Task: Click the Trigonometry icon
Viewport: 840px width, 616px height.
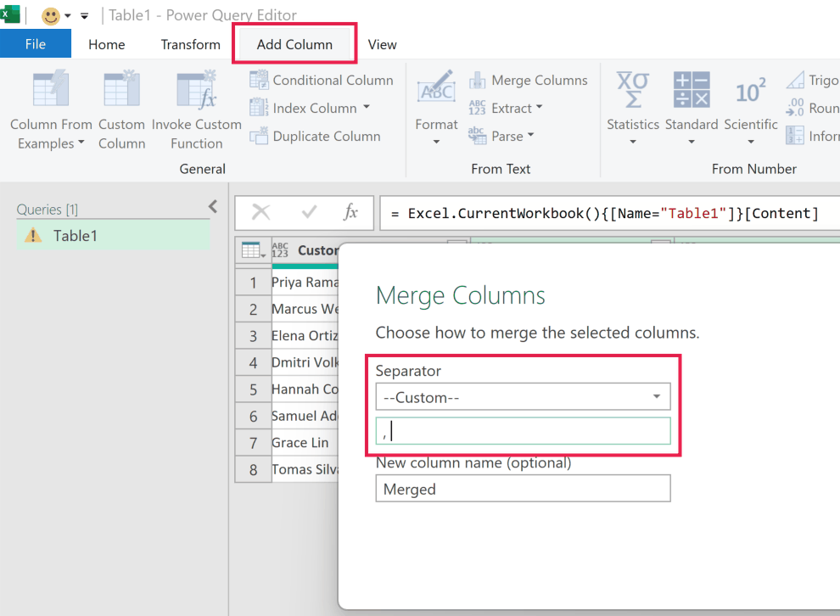Action: pyautogui.click(x=796, y=81)
